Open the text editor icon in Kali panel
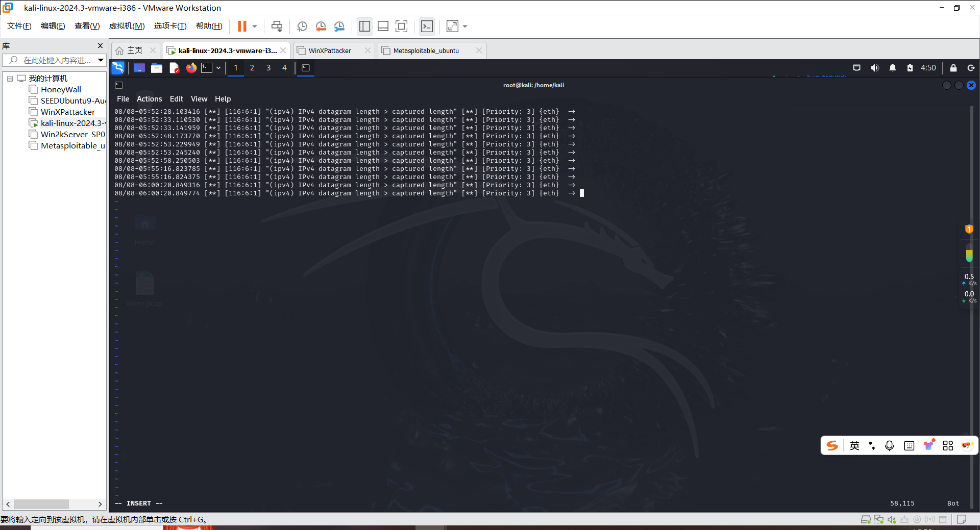 [x=174, y=68]
